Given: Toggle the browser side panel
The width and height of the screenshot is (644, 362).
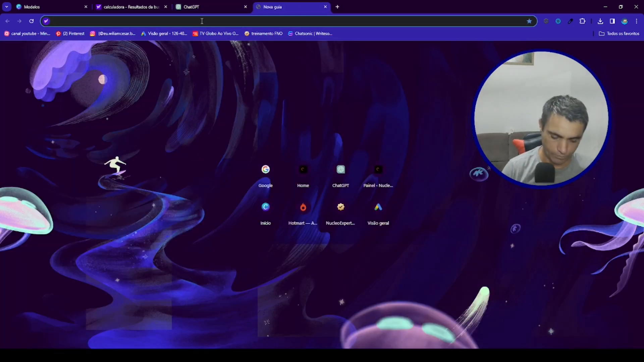Looking at the screenshot, I should [612, 21].
